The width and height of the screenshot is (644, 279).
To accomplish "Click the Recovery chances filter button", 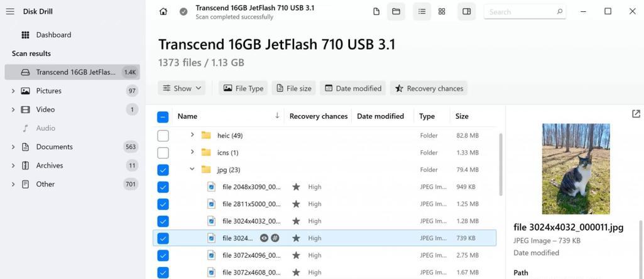I will point(428,89).
